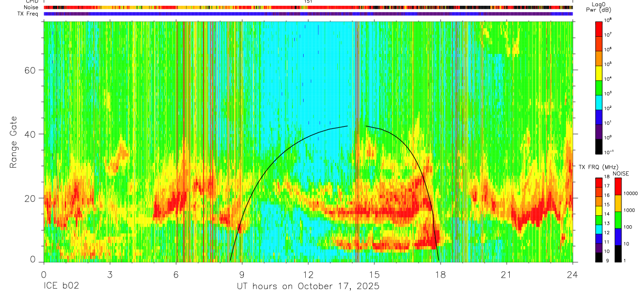
Task: Select the red segment of the TX FRQ colorbar
Action: click(x=599, y=182)
